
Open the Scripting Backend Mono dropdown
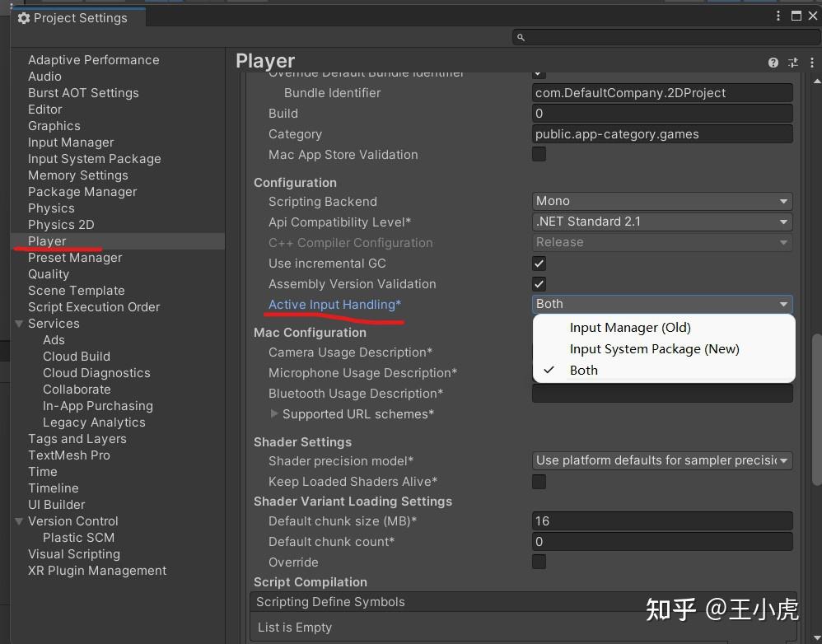click(662, 201)
